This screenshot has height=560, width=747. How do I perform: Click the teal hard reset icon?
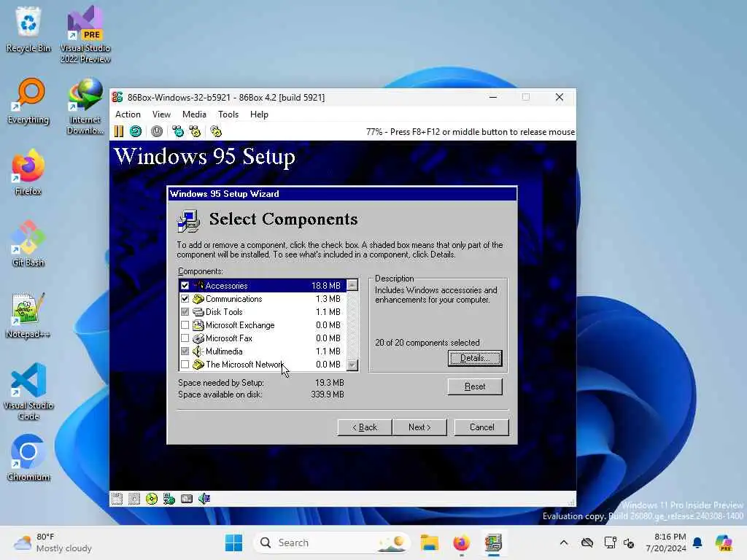tap(136, 131)
